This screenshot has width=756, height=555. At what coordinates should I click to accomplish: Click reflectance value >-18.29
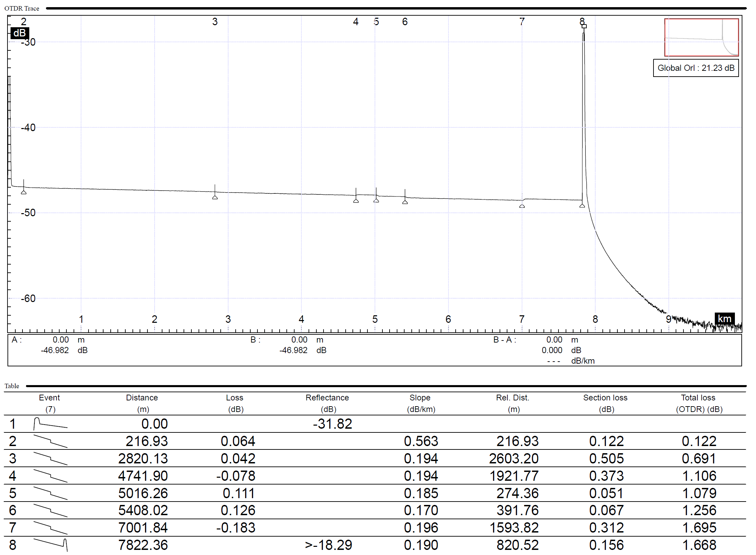[x=329, y=545]
